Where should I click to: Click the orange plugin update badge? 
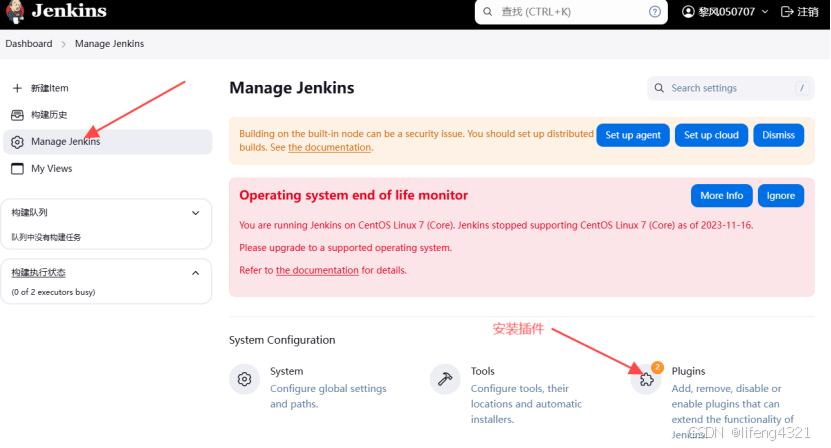pos(657,367)
